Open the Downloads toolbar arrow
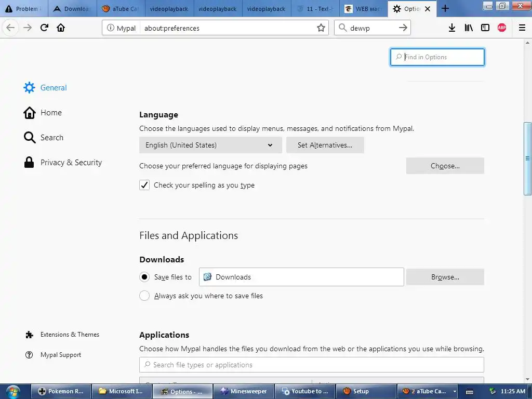Image resolution: width=532 pixels, height=399 pixels. click(x=451, y=28)
